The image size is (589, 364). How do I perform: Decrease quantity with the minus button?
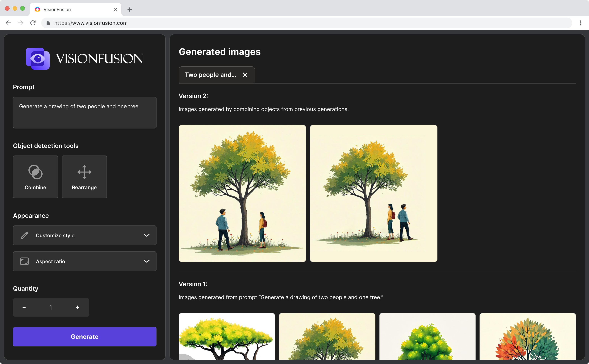tap(24, 307)
